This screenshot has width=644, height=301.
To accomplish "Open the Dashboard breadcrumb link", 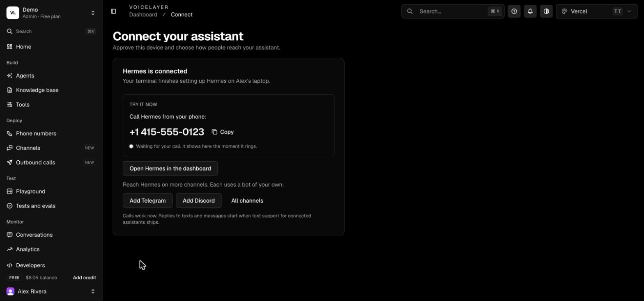I will (143, 15).
